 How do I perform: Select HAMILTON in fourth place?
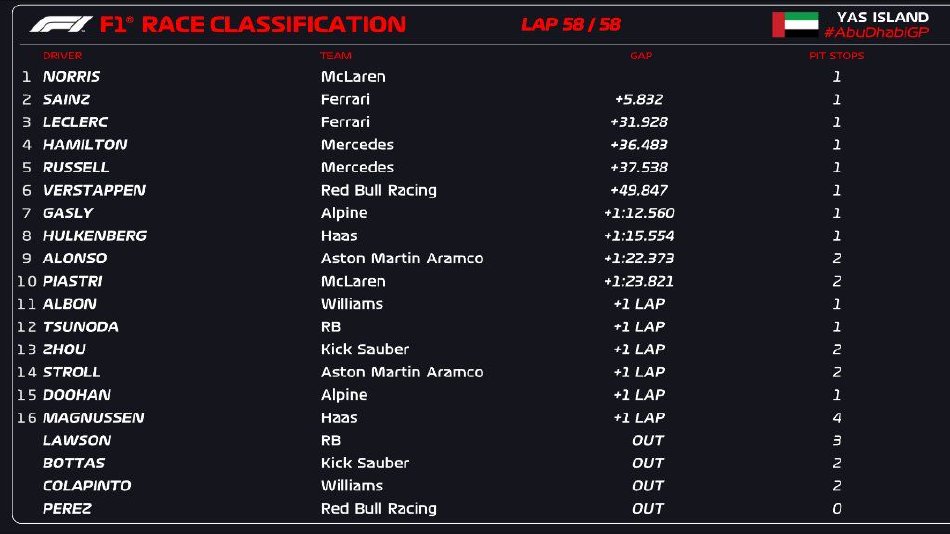click(x=85, y=145)
